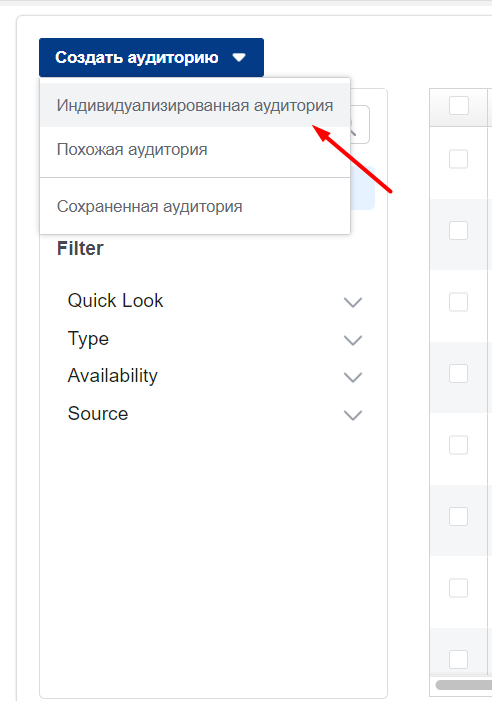Select Индивидуализированная аудитория from the menu
The height and width of the screenshot is (701, 492).
pyautogui.click(x=195, y=105)
